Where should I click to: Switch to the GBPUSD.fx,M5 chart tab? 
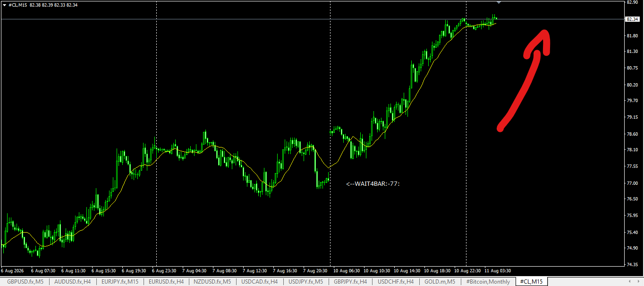25,282
